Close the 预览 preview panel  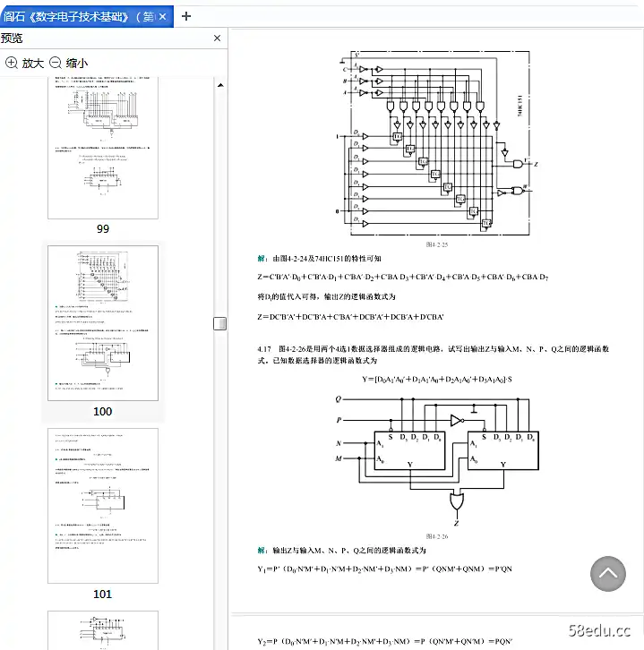tap(217, 38)
